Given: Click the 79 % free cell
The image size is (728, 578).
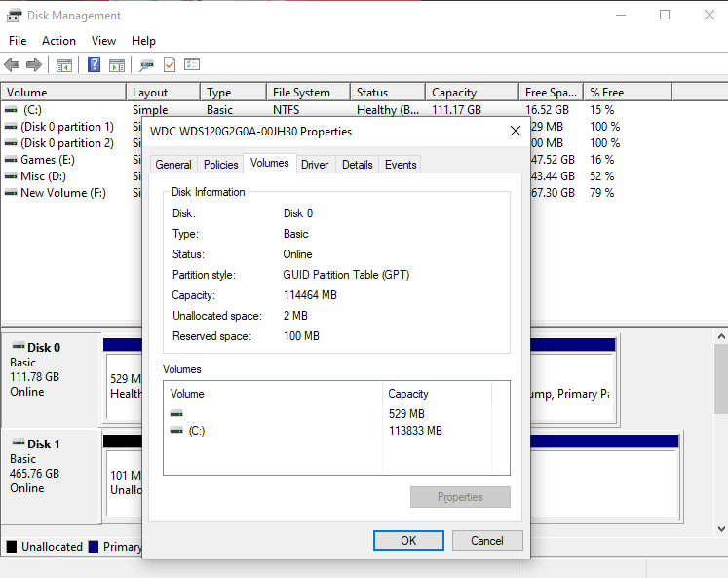Looking at the screenshot, I should point(601,193).
